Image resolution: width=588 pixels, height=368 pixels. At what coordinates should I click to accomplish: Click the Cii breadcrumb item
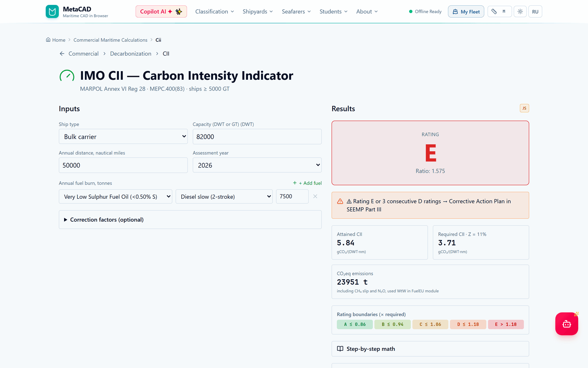[x=158, y=40]
